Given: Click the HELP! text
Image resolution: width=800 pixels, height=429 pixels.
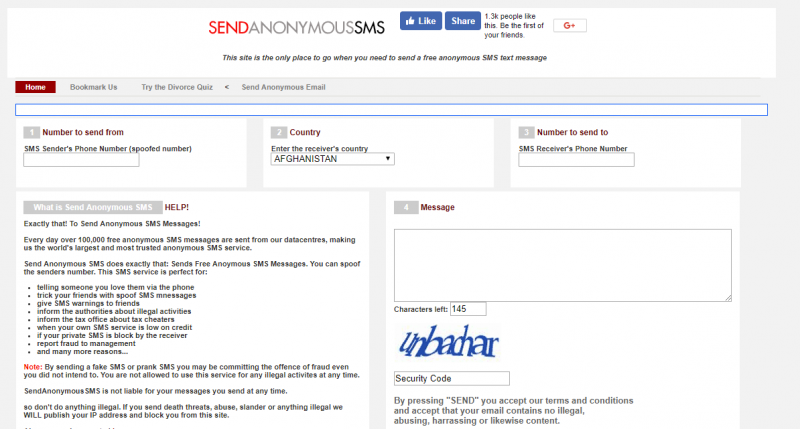Looking at the screenshot, I should coord(177,208).
